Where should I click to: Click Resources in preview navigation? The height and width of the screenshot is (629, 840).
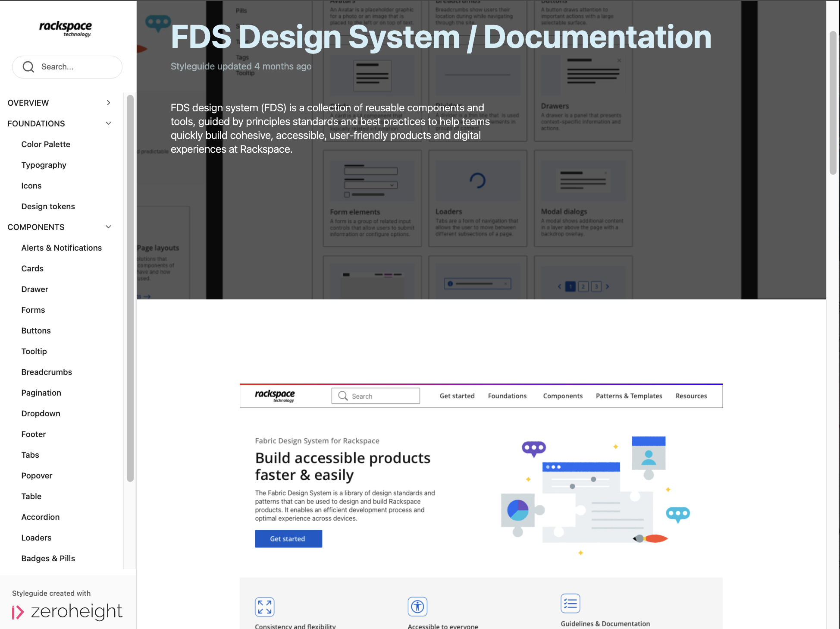pos(691,396)
